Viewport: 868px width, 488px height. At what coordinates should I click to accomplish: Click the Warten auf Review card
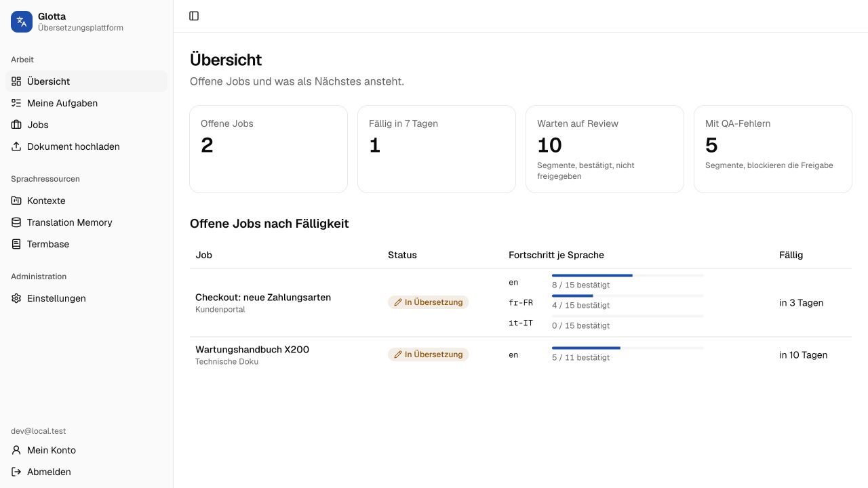(x=605, y=149)
